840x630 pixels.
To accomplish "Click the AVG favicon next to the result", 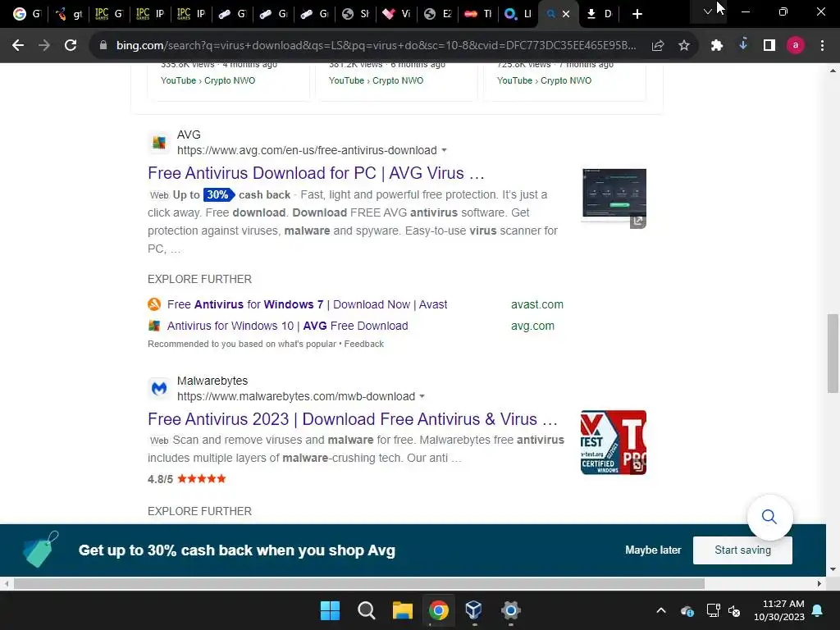I will click(x=159, y=143).
